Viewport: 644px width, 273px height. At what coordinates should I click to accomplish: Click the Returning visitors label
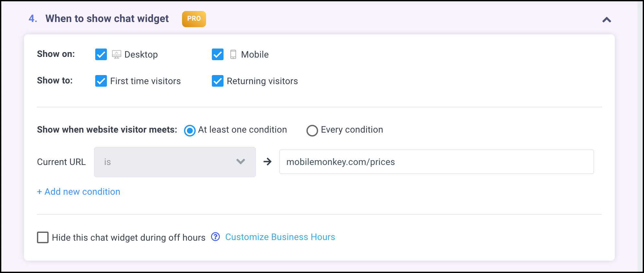click(262, 81)
